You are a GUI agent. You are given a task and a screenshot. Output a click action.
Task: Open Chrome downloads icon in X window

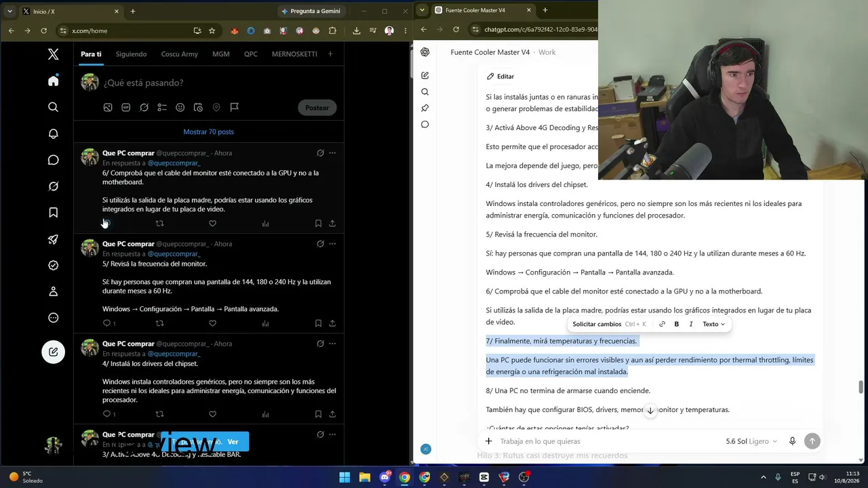pyautogui.click(x=357, y=30)
